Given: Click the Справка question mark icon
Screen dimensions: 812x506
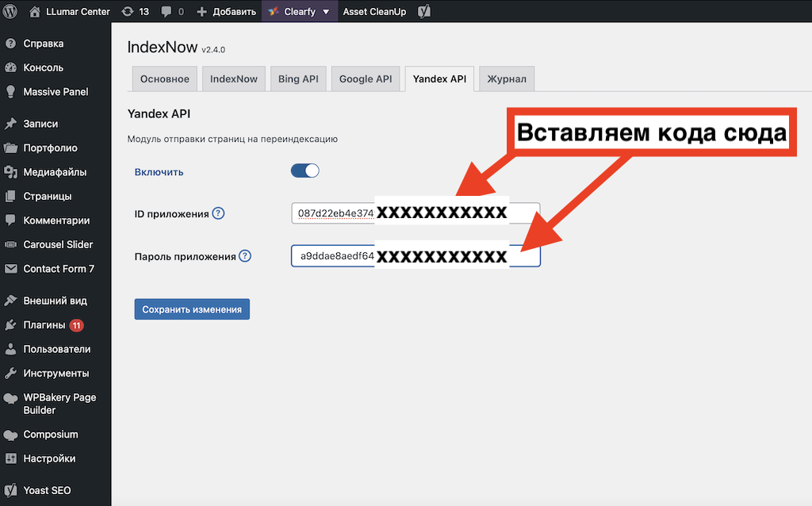Looking at the screenshot, I should 10,44.
